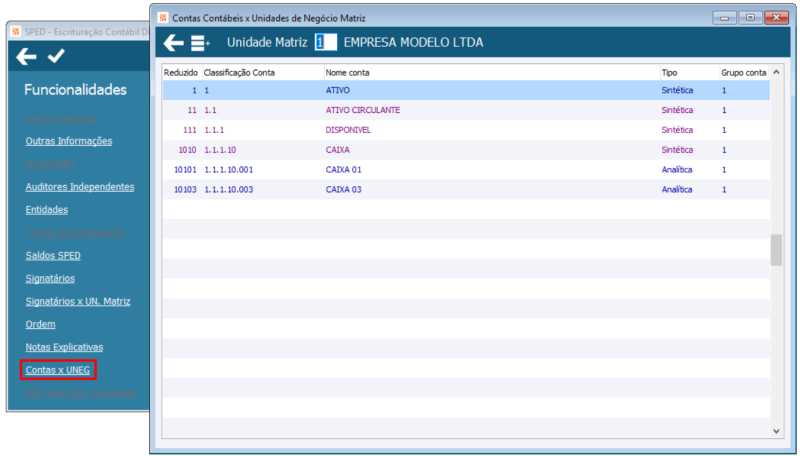Click the vertical scrollbar thumb in grid

776,250
